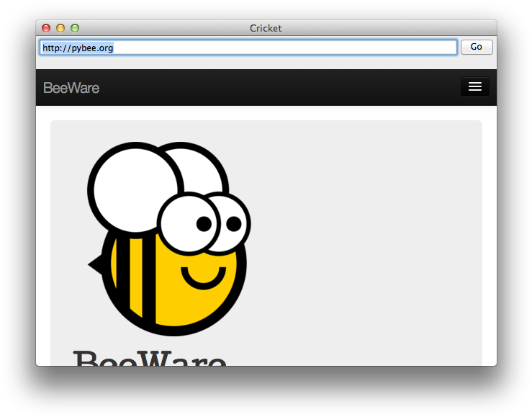Click the bee's pointed stinger

94,265
